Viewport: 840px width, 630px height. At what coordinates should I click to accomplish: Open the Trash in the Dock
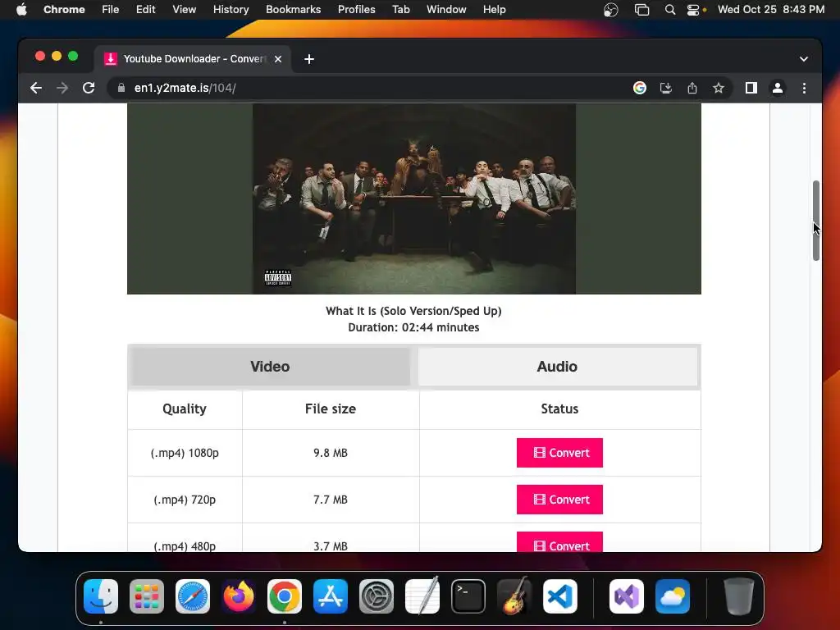click(x=739, y=596)
